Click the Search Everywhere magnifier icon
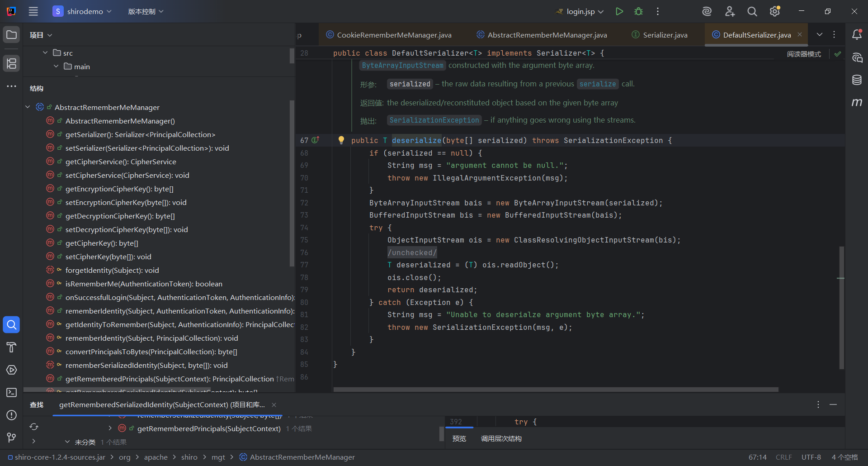 (752, 11)
